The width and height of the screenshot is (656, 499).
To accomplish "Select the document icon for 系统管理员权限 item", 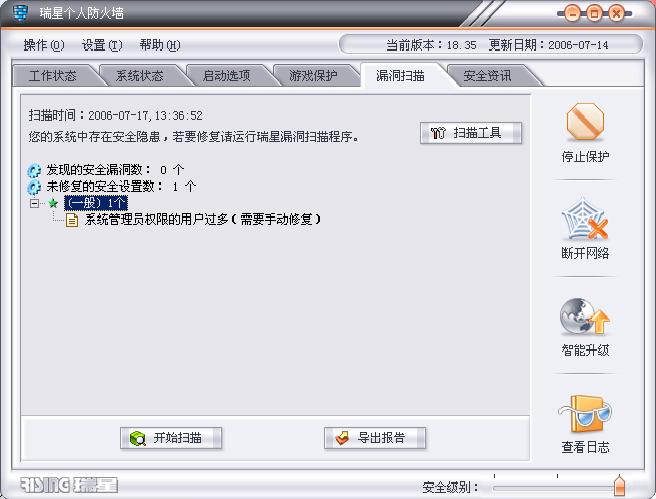I will [72, 220].
